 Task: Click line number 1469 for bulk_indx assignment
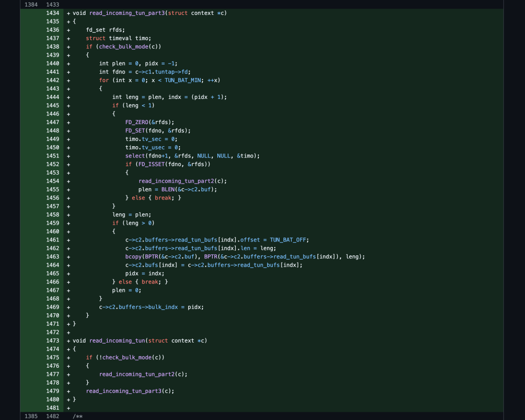[x=52, y=307]
